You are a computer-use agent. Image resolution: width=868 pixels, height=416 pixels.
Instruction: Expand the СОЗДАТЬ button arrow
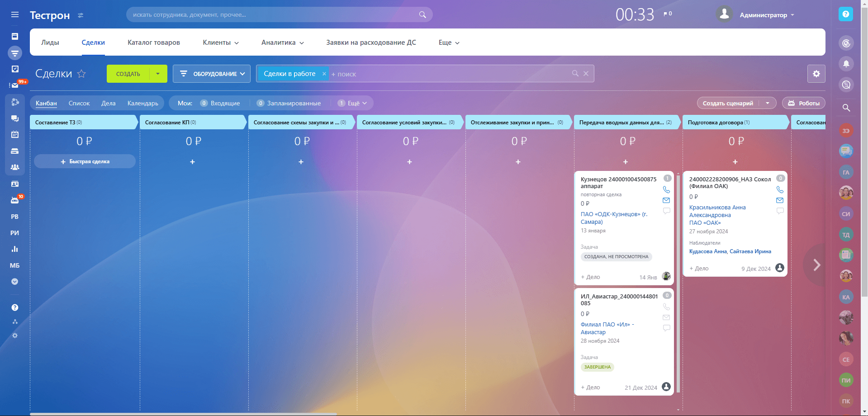(x=158, y=74)
